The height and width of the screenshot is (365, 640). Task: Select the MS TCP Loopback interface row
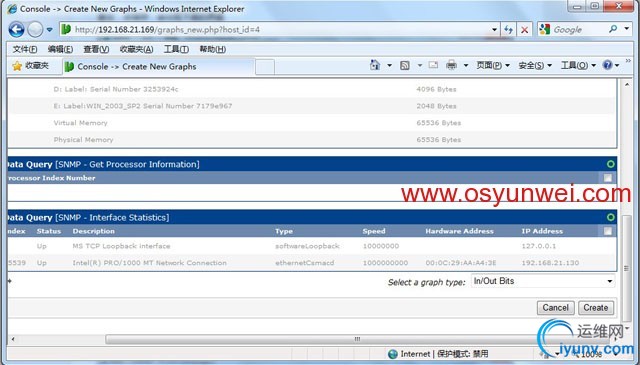coord(312,246)
